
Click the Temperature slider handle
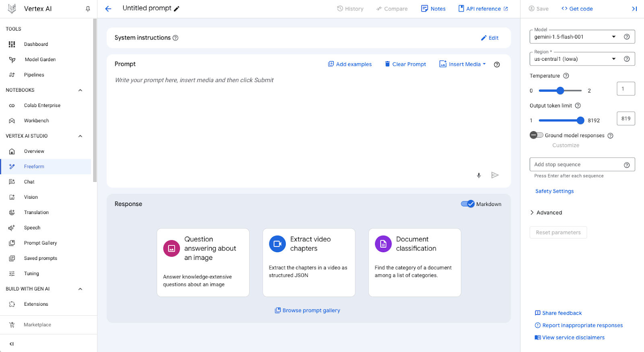point(560,91)
